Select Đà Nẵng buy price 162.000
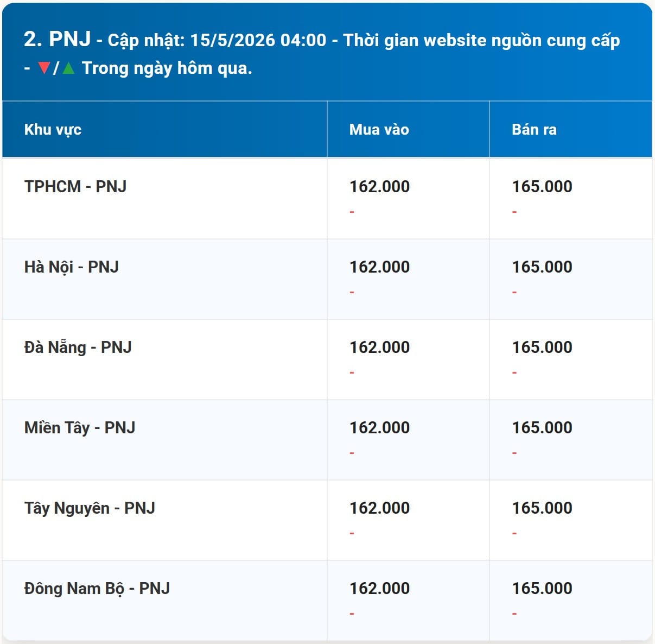 [x=379, y=347]
